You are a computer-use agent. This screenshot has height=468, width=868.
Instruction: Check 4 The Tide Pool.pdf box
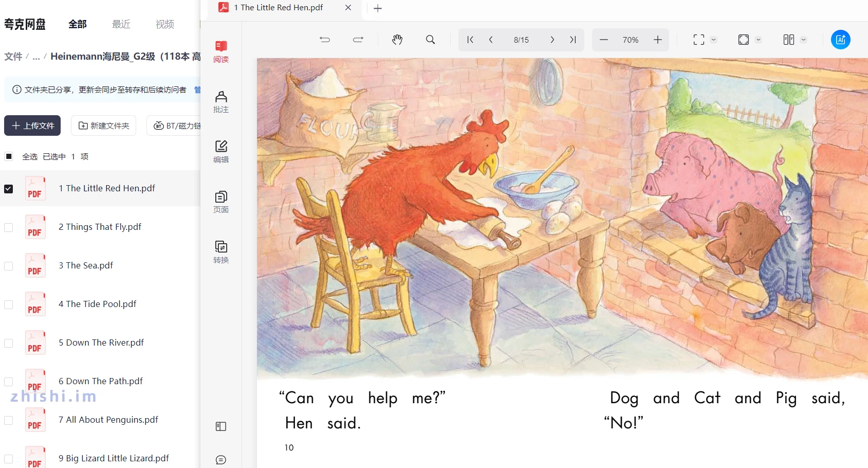[9, 304]
